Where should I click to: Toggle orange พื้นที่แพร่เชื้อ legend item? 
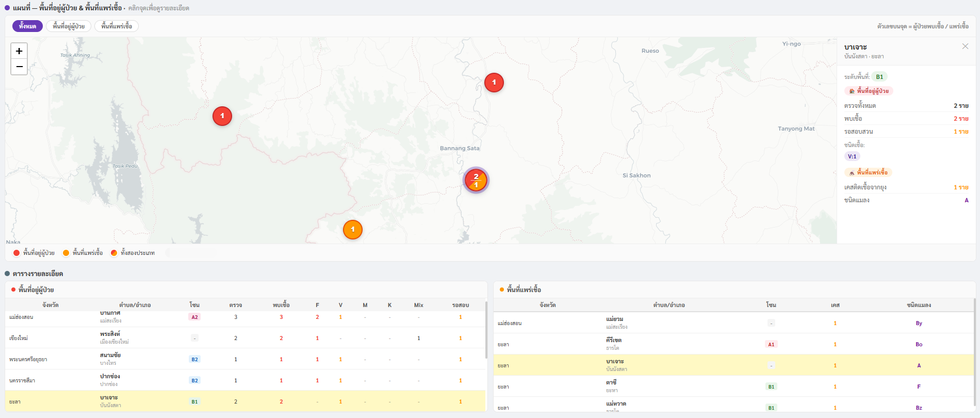[83, 253]
